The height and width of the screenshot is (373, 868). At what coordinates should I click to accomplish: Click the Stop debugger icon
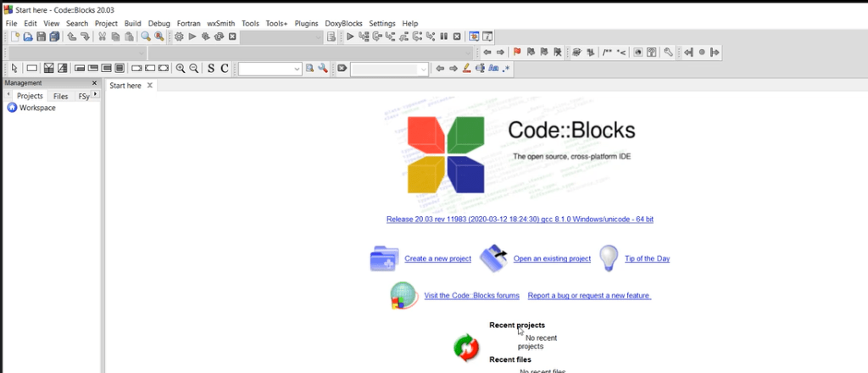457,36
